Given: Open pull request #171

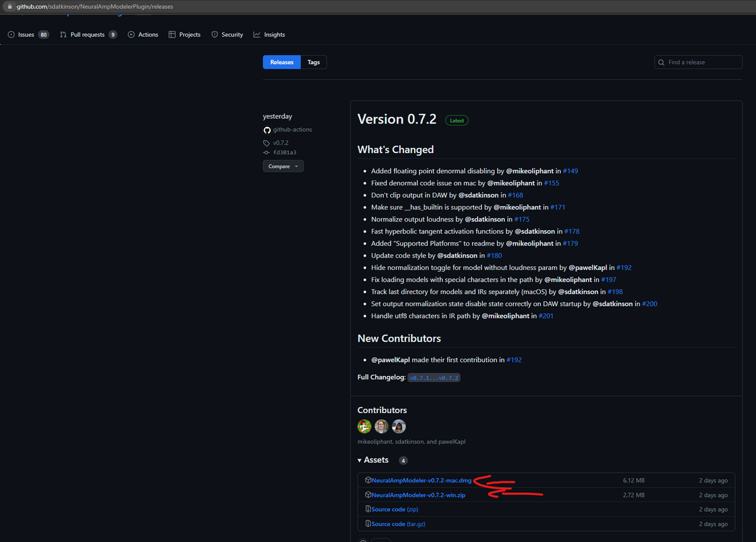Looking at the screenshot, I should pyautogui.click(x=558, y=207).
